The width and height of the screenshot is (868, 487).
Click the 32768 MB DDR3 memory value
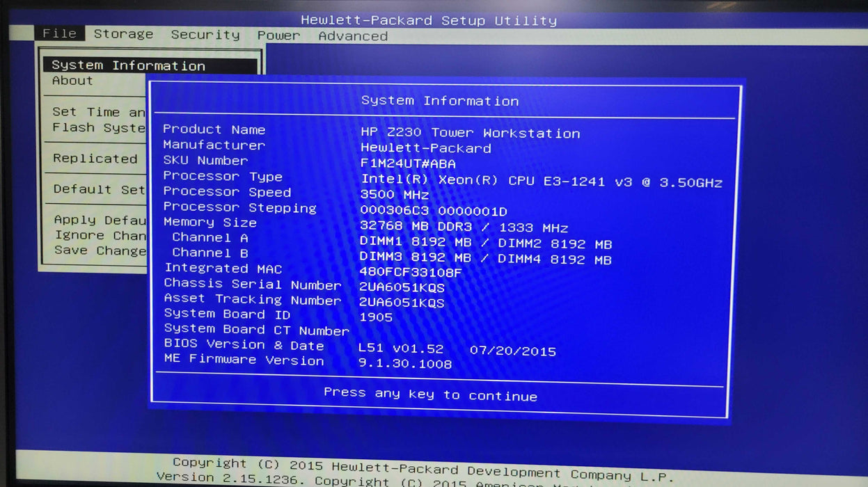(x=464, y=227)
